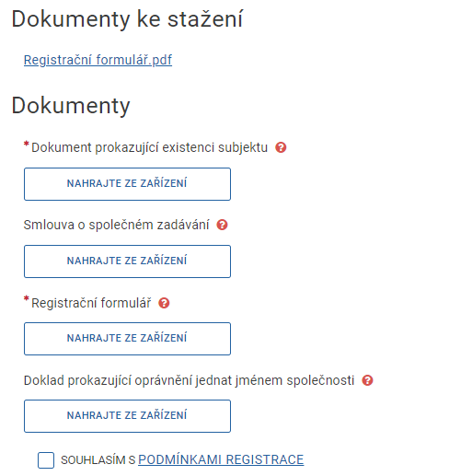Open the Podmínkami registrace link

[x=221, y=459]
